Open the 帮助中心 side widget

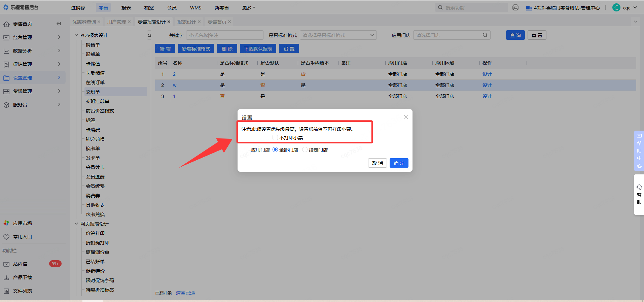coord(639,150)
